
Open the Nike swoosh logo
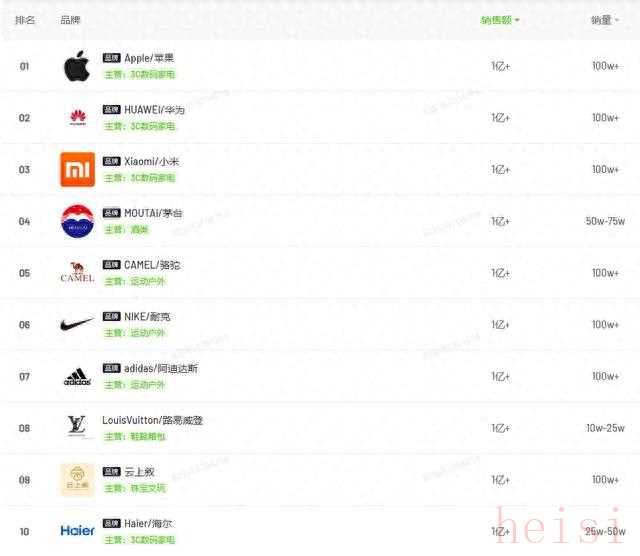pyautogui.click(x=77, y=324)
